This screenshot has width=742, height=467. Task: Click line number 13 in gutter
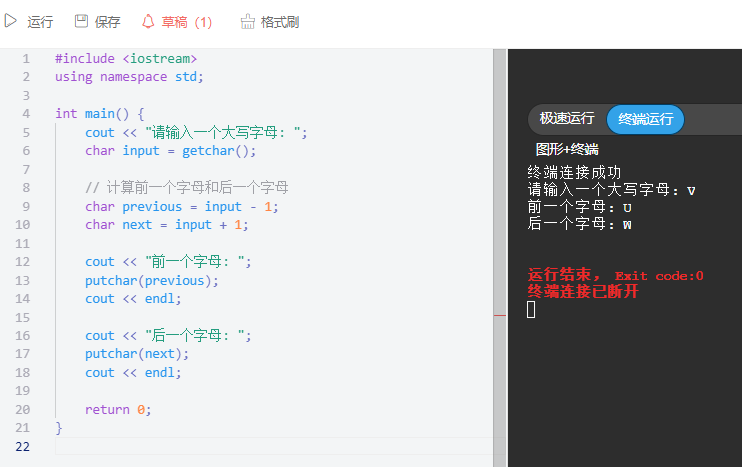22,281
